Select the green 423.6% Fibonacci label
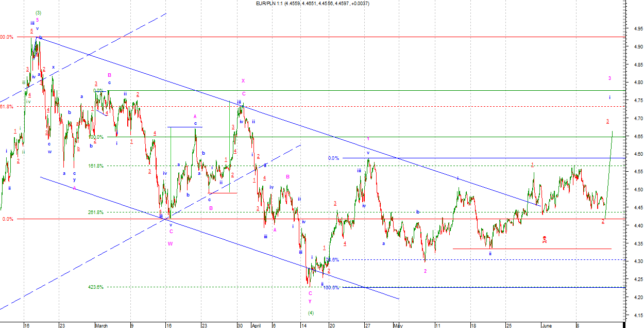 coord(95,287)
